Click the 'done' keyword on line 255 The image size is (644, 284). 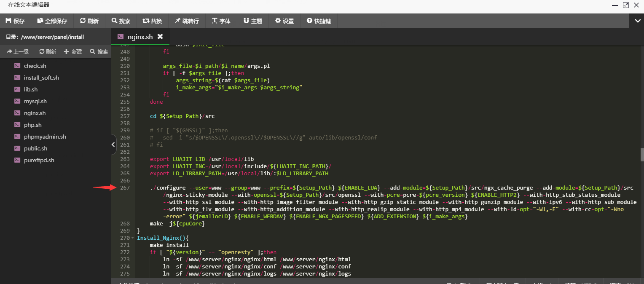point(156,102)
